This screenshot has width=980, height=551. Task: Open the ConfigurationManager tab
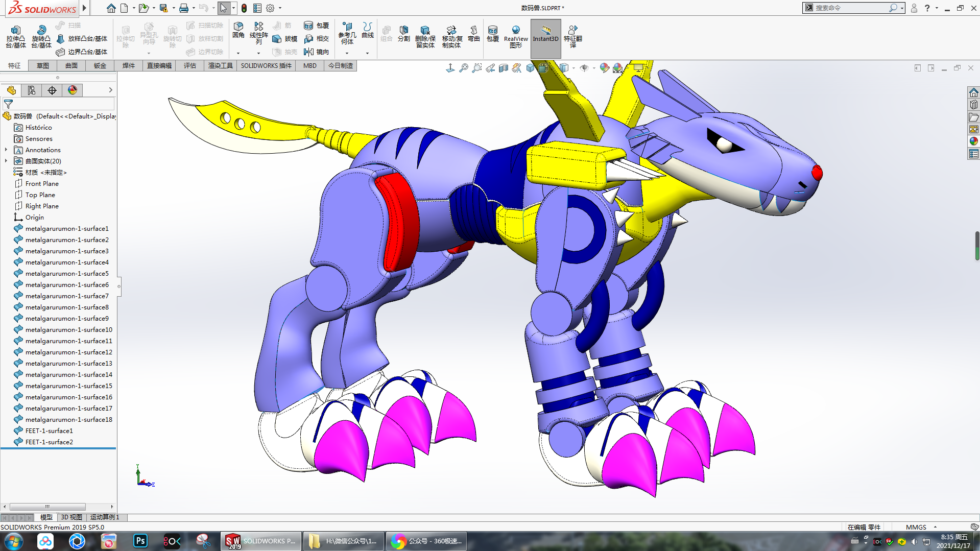point(52,90)
